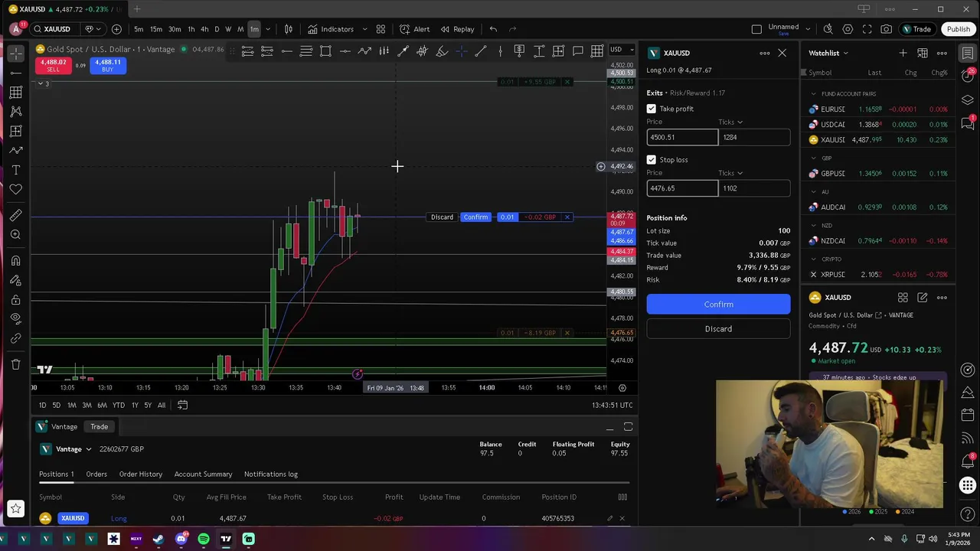This screenshot has width=980, height=551.
Task: Select the 15m timeframe
Action: pyautogui.click(x=156, y=29)
